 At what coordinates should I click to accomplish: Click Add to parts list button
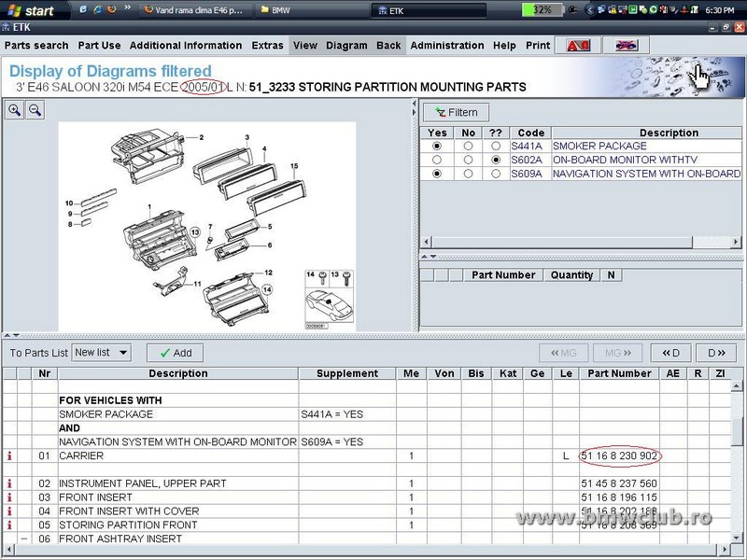(176, 353)
